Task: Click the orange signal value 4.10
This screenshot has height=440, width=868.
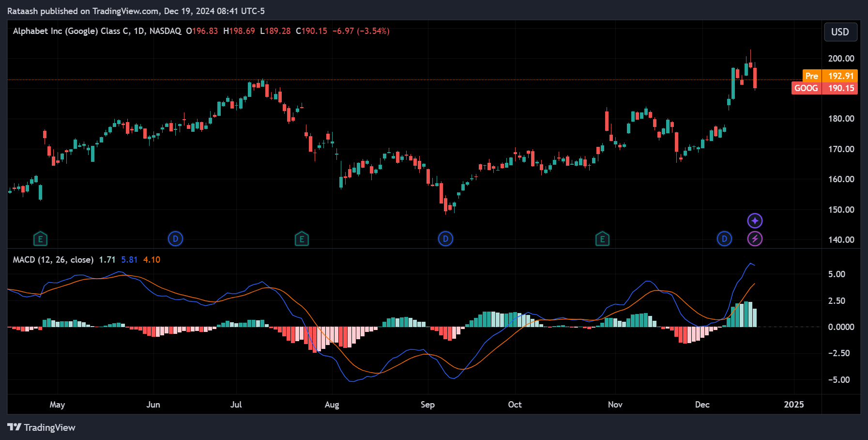Action: click(x=152, y=260)
